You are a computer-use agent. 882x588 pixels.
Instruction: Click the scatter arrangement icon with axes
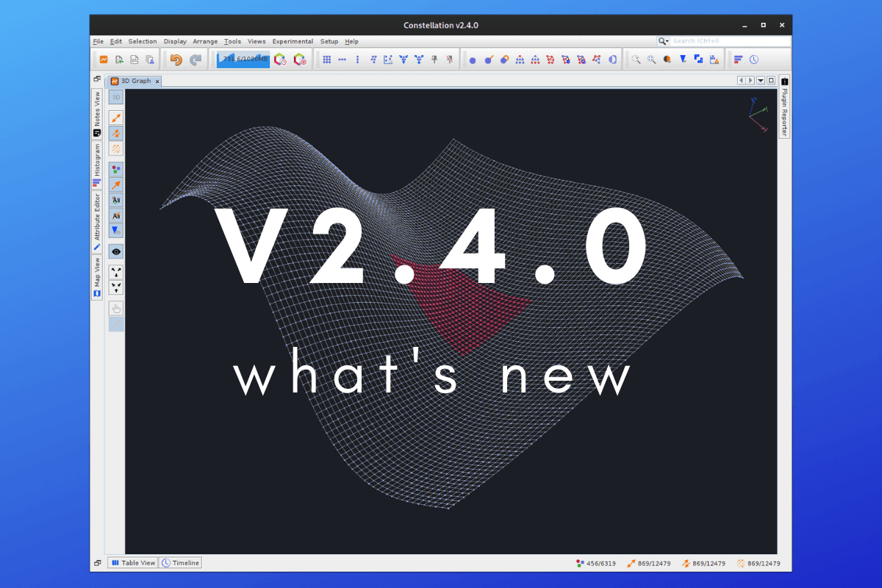tap(389, 60)
